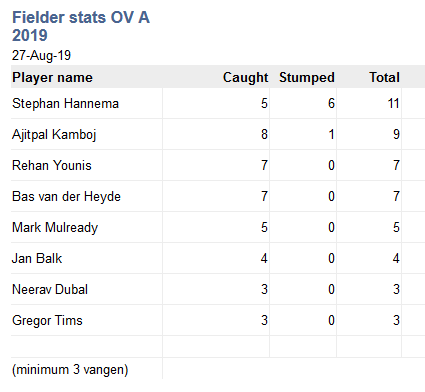Select Bas van der Heyde's name

pyautogui.click(x=66, y=197)
